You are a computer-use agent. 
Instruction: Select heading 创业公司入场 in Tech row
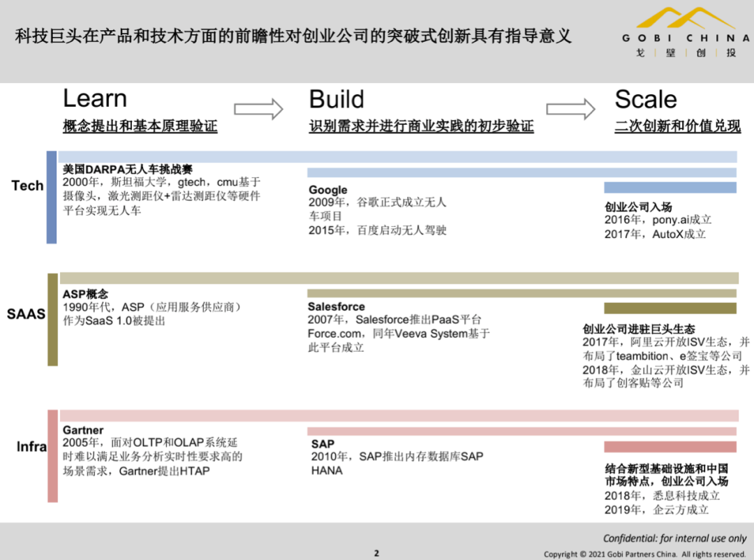638,207
